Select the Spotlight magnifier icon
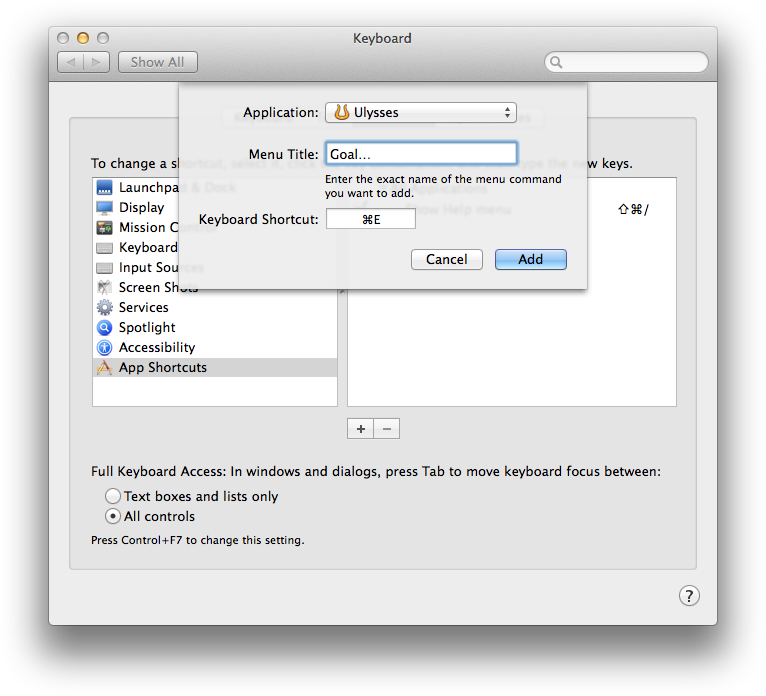The width and height of the screenshot is (766, 696). coord(105,327)
